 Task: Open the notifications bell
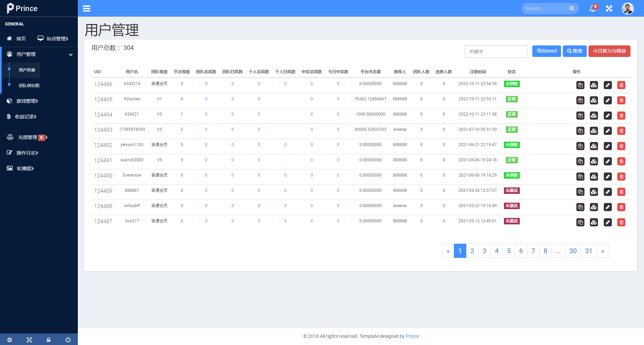593,8
